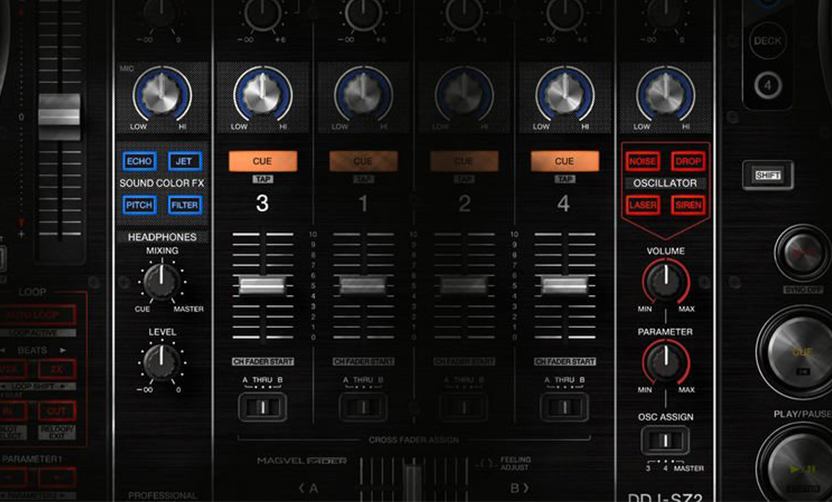Toggle headphone CUE for channel 1
This screenshot has height=502, width=832.
point(363,161)
